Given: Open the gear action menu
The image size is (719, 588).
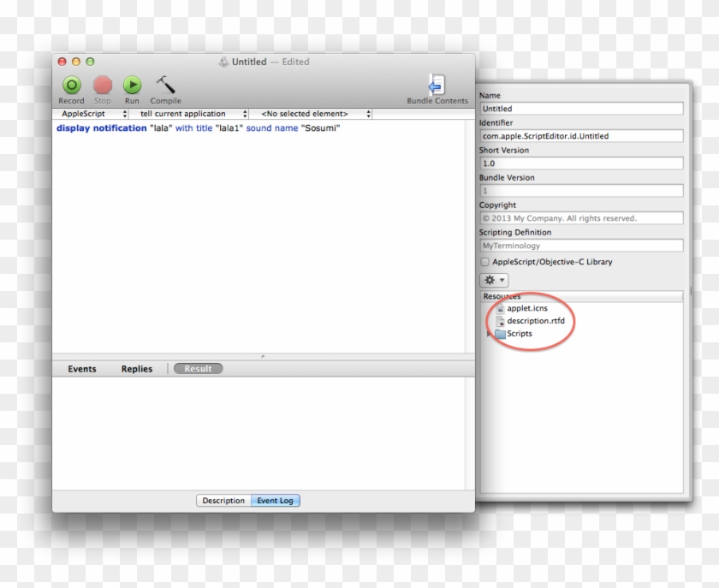Looking at the screenshot, I should coord(494,280).
